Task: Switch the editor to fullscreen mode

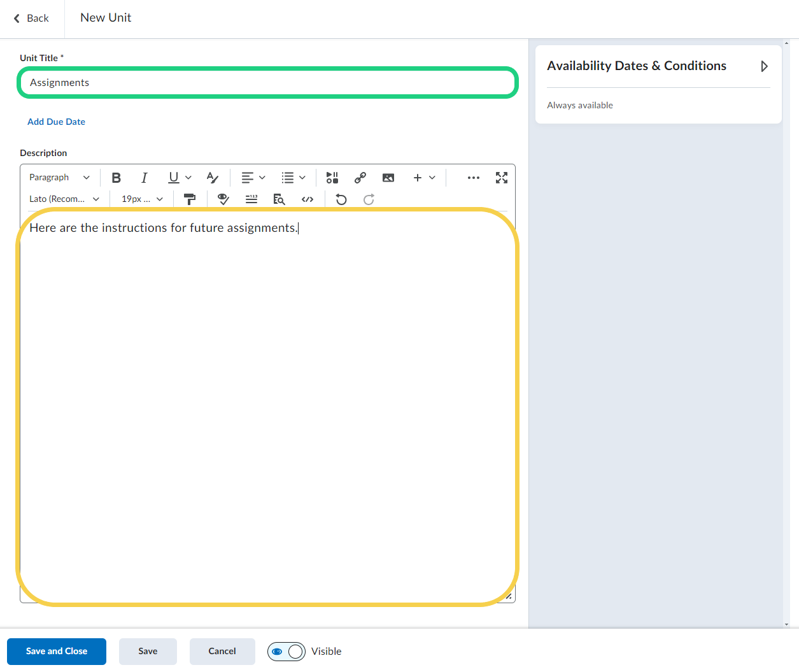Action: (x=502, y=178)
